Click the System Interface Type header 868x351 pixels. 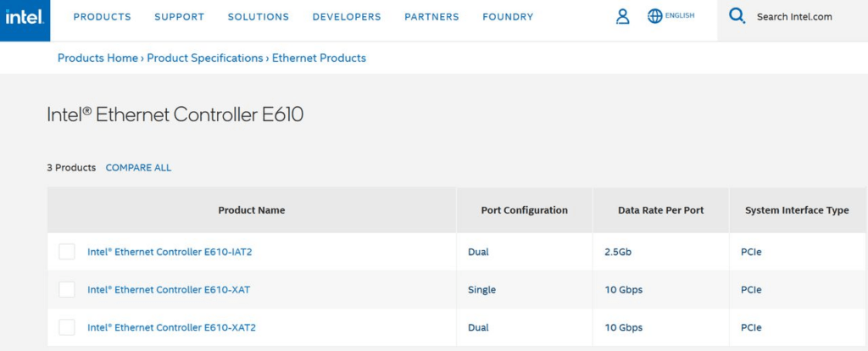pos(797,210)
